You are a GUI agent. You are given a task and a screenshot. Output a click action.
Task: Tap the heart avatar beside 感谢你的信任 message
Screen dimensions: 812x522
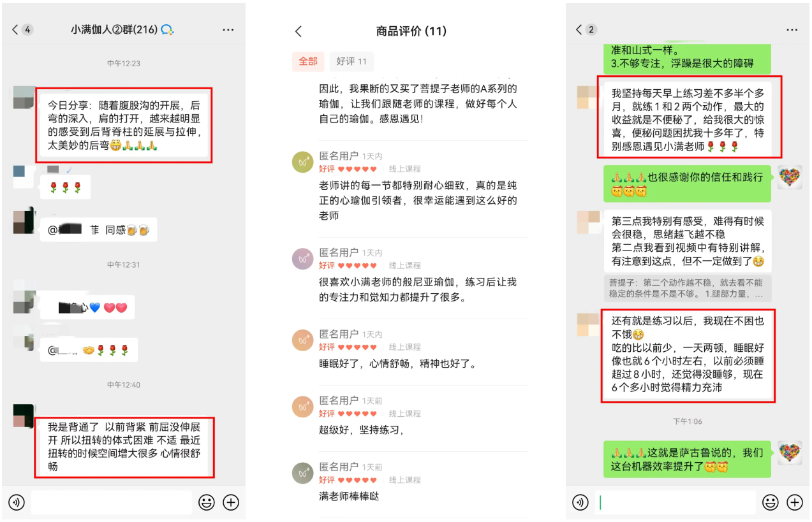point(789,177)
